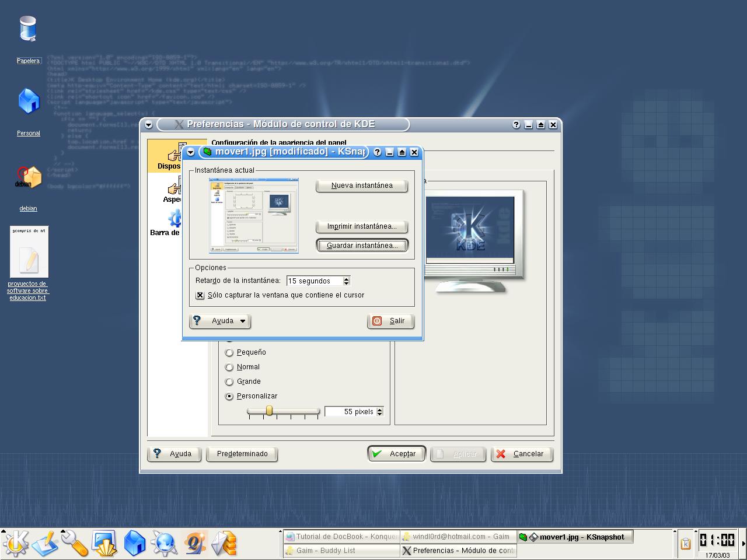This screenshot has height=560, width=747.
Task: Switch to Tutorial de DocBook Konqueror task
Action: 341,537
